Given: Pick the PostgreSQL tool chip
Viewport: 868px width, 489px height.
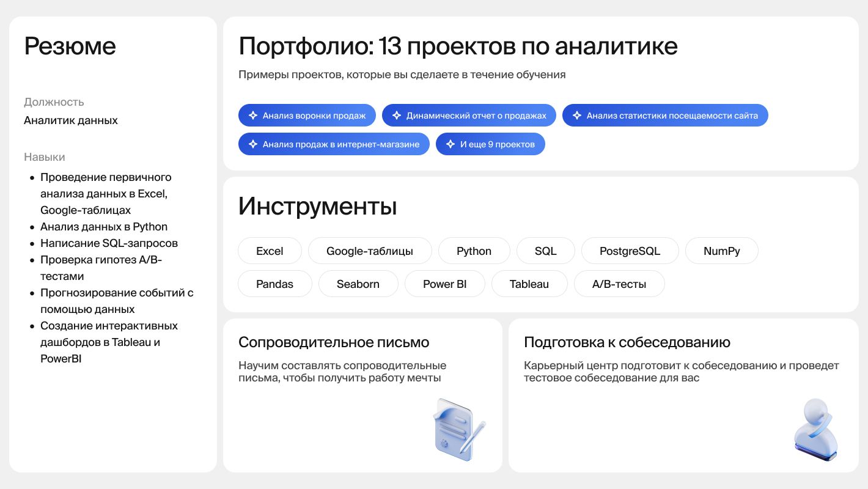Looking at the screenshot, I should click(x=630, y=251).
